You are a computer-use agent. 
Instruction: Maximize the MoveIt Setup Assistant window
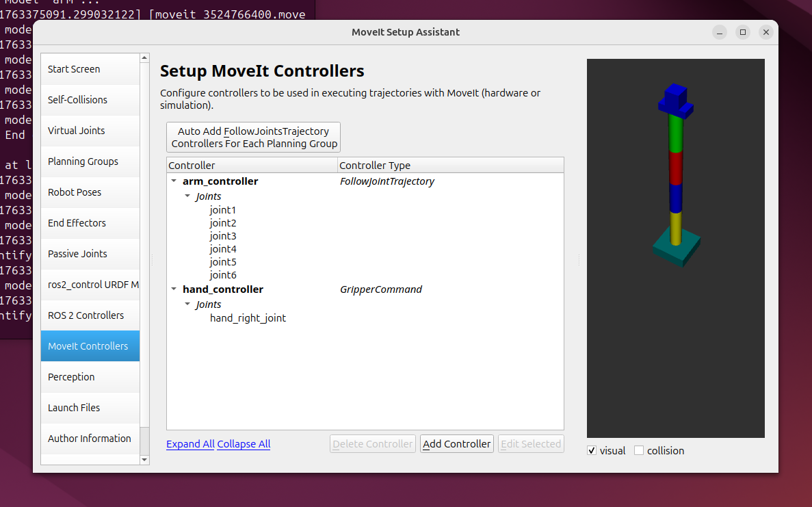(x=743, y=32)
